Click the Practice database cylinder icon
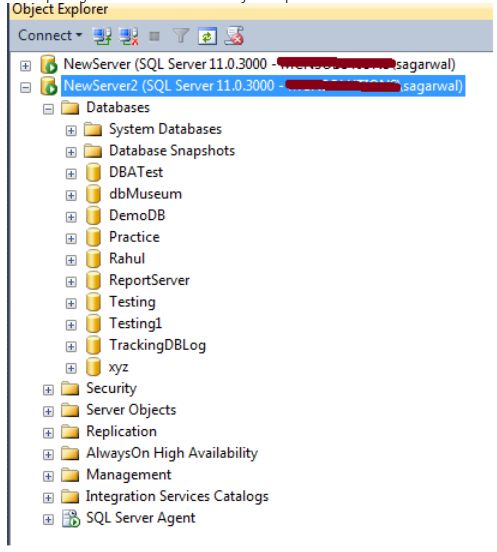Screen dimensions: 497x552 pos(93,237)
